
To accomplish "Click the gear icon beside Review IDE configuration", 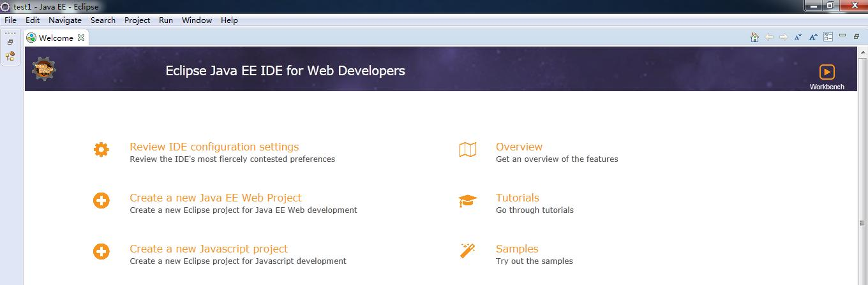I will coord(101,150).
